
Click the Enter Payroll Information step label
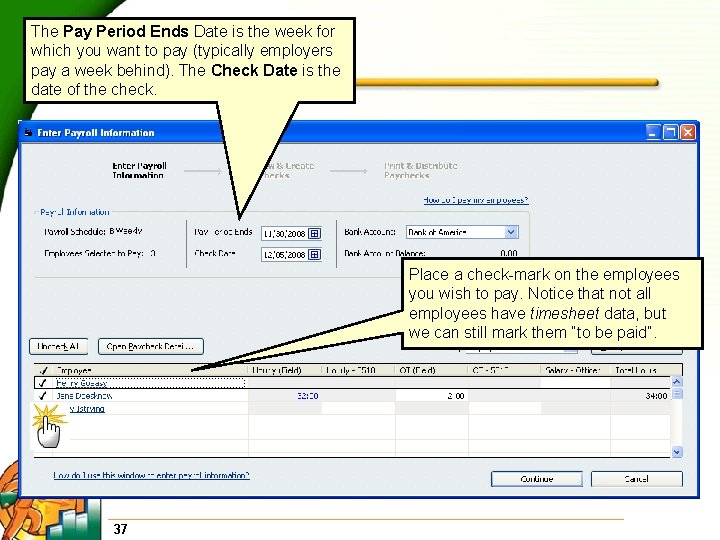click(139, 170)
